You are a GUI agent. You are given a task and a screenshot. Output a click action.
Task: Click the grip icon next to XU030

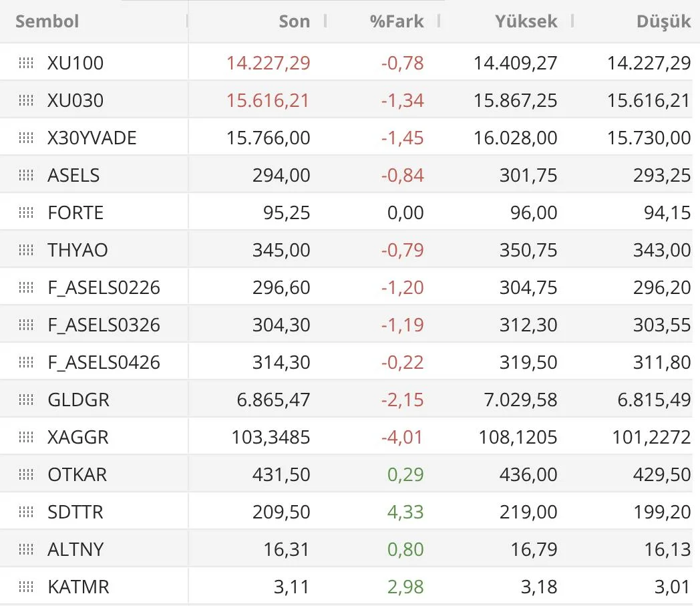point(26,101)
